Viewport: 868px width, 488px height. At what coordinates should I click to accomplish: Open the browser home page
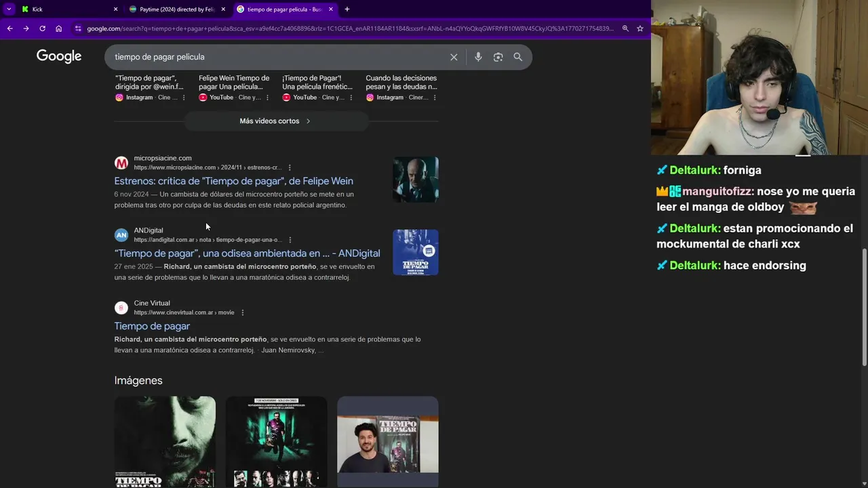pos(58,28)
